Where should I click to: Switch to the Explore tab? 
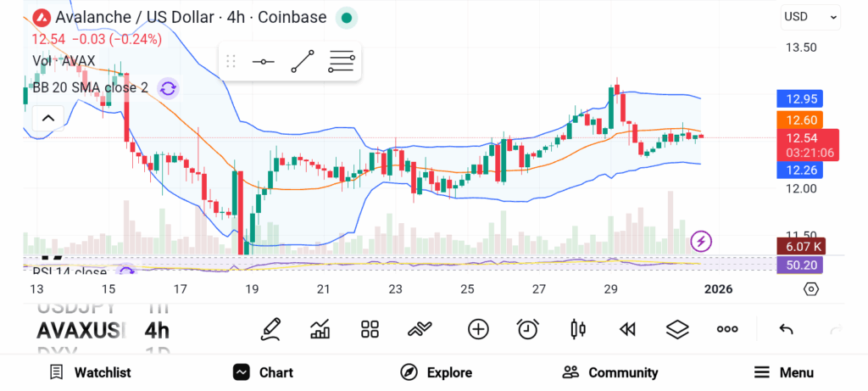[x=437, y=372]
